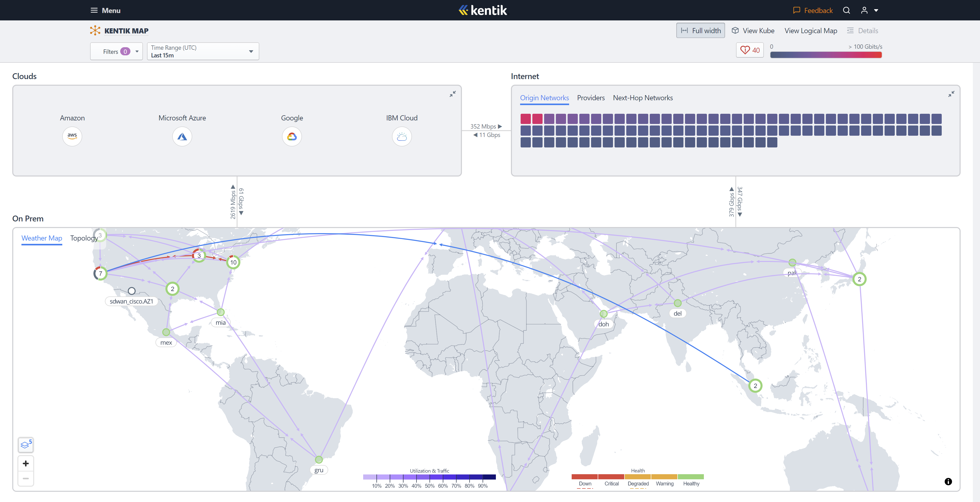This screenshot has height=502, width=980.
Task: Open the search magnifier icon
Action: (846, 10)
